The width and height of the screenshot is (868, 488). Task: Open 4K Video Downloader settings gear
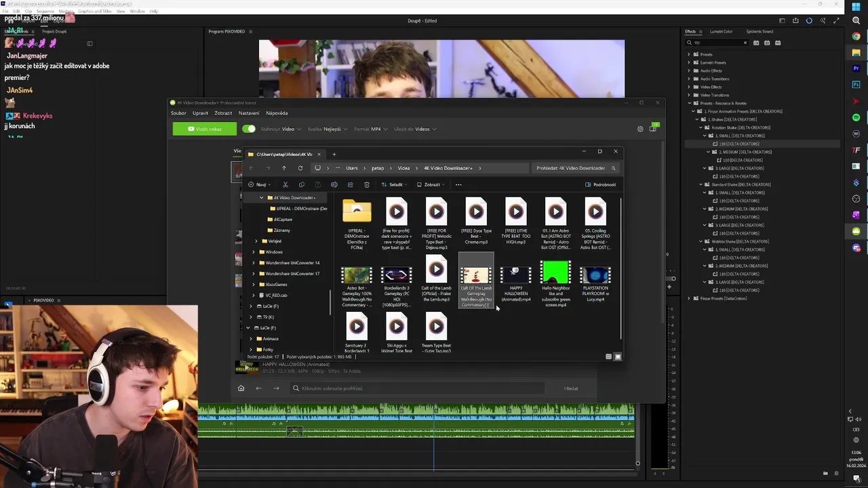(x=640, y=129)
